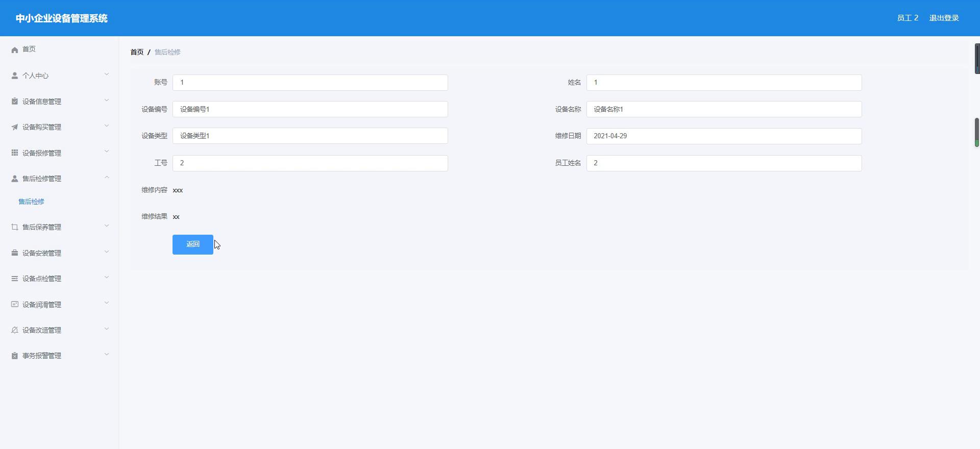
Task: Click the crop icon beside 售后保养管理
Action: coord(15,227)
